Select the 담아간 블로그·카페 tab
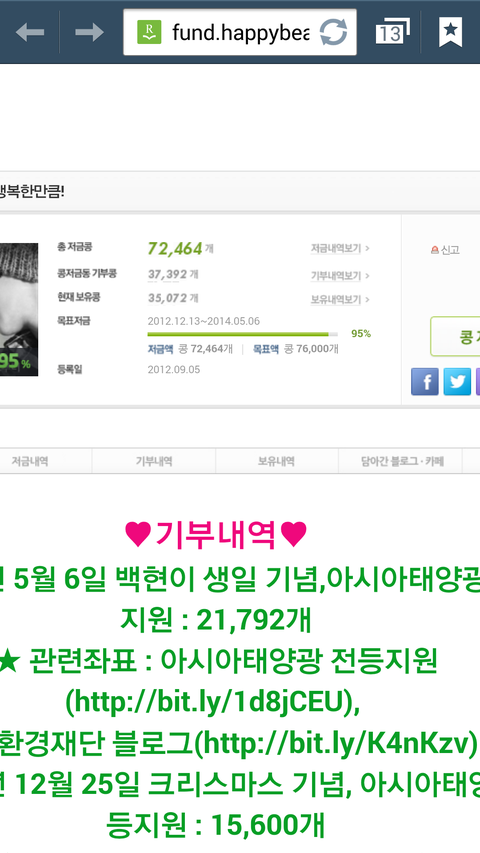480x853 pixels. point(401,461)
